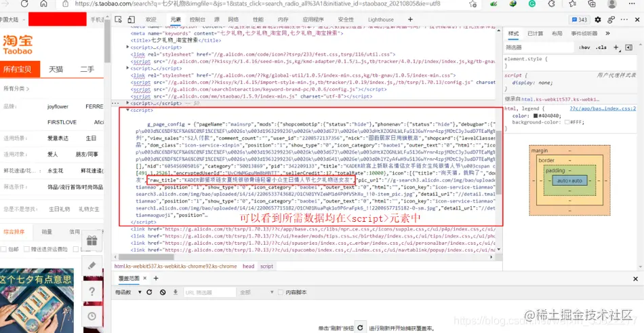Open the 事件侦听器 tab
Viewport: 644px width, 333px height.
click(x=584, y=34)
